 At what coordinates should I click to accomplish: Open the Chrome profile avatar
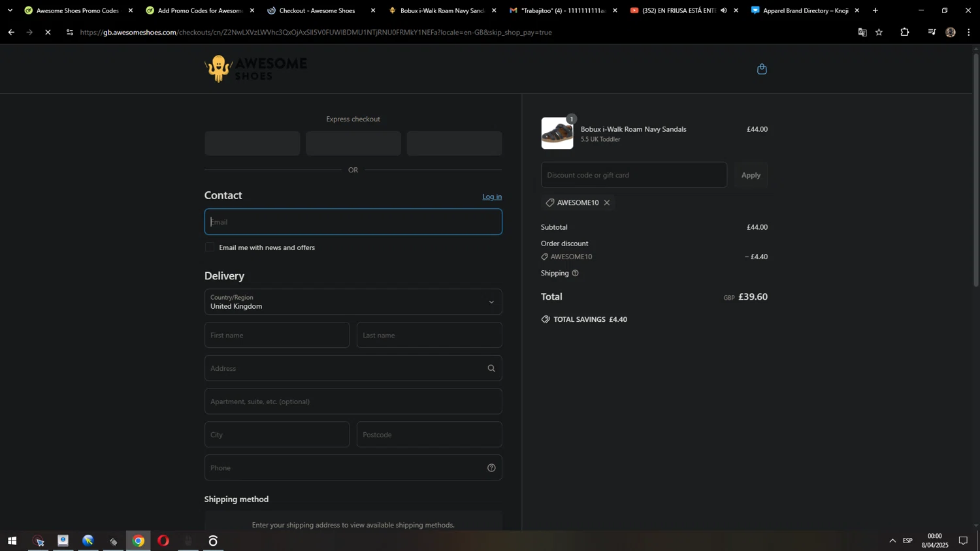[951, 32]
